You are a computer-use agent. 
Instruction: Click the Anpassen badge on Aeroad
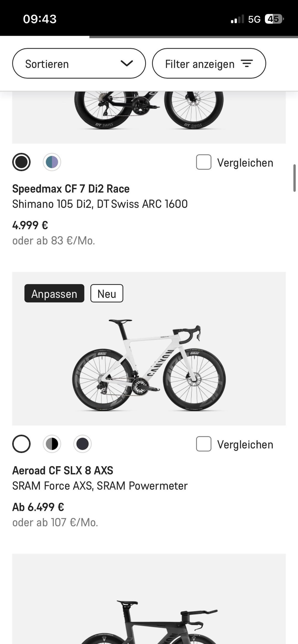click(54, 293)
